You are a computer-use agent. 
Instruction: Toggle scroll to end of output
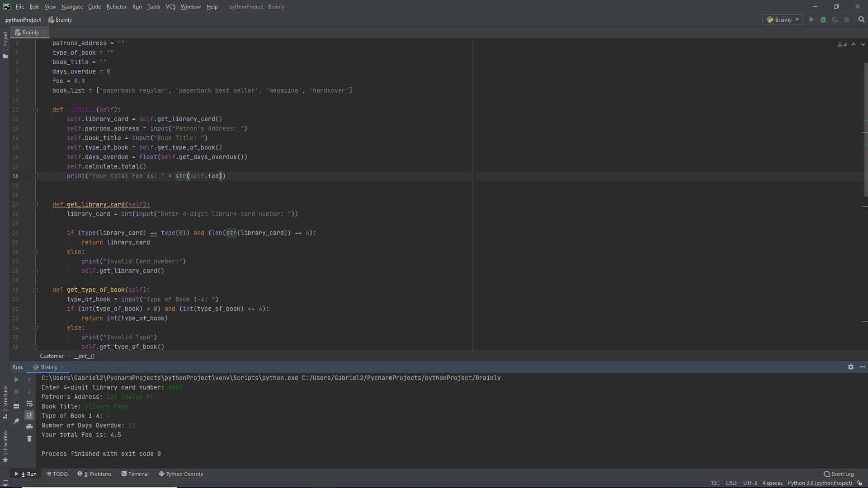(29, 415)
